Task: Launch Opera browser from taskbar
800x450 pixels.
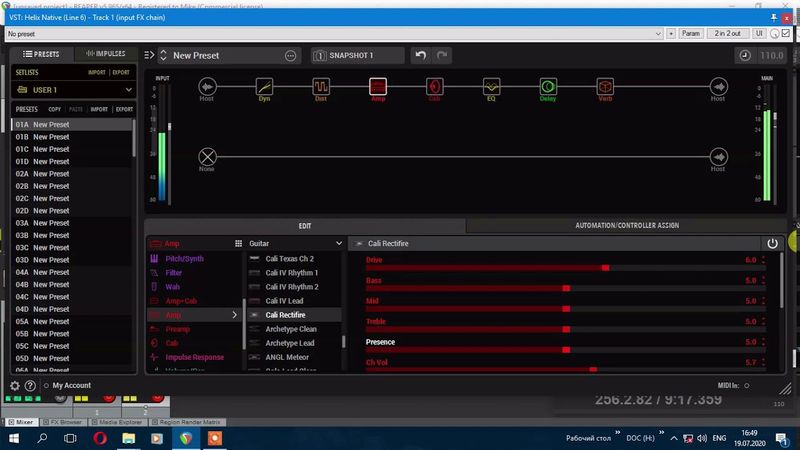Action: pyautogui.click(x=100, y=438)
